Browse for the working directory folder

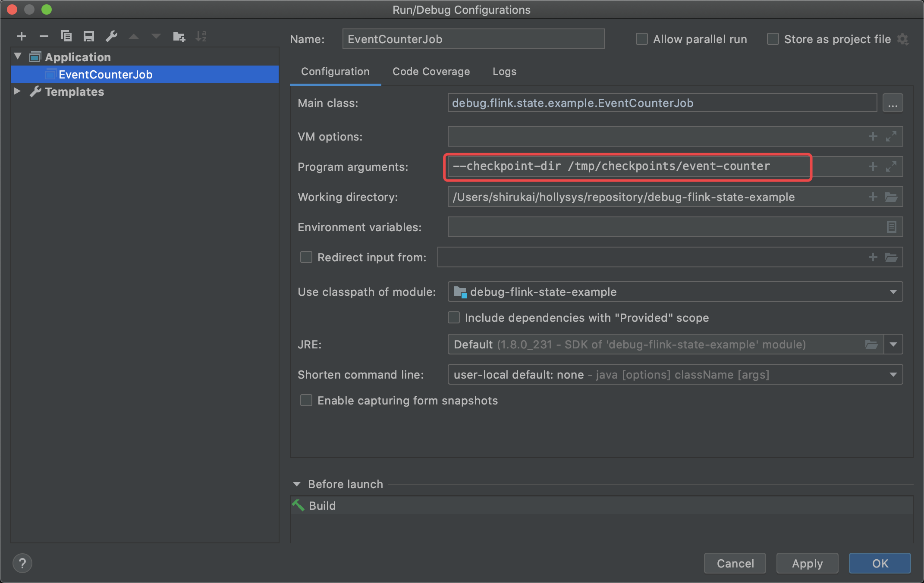pos(891,197)
